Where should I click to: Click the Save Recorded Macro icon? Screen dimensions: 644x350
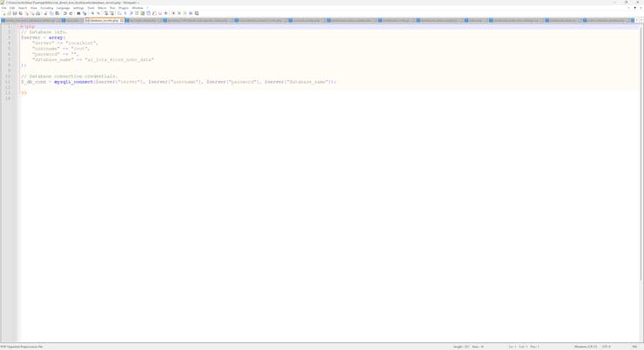pyautogui.click(x=197, y=13)
